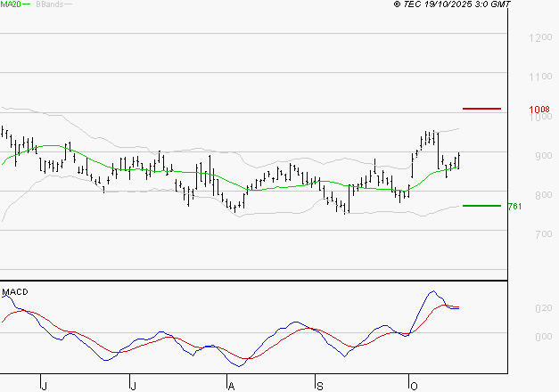Click the MACD 020 axis label
Viewport: 559px width, 392px height.
coord(543,308)
